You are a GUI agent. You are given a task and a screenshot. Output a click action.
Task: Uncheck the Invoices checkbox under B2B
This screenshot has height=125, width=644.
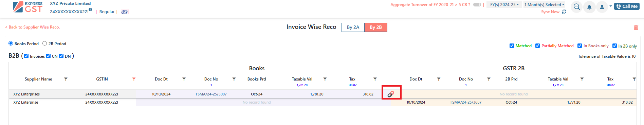(x=26, y=56)
